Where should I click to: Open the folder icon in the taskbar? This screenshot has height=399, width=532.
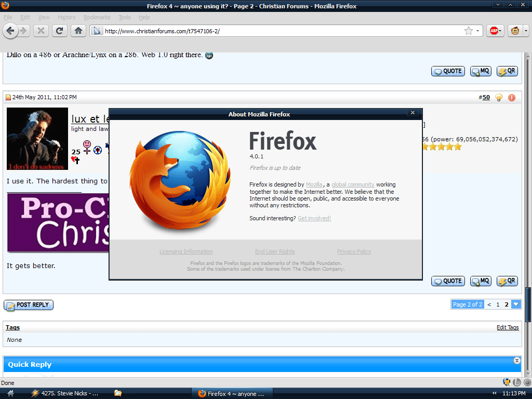click(x=118, y=393)
